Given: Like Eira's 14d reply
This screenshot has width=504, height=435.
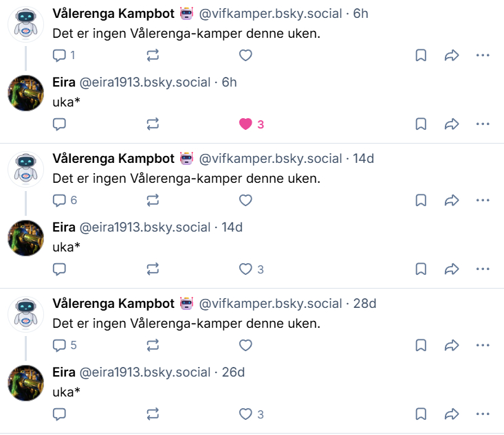Looking at the screenshot, I should coord(245,269).
